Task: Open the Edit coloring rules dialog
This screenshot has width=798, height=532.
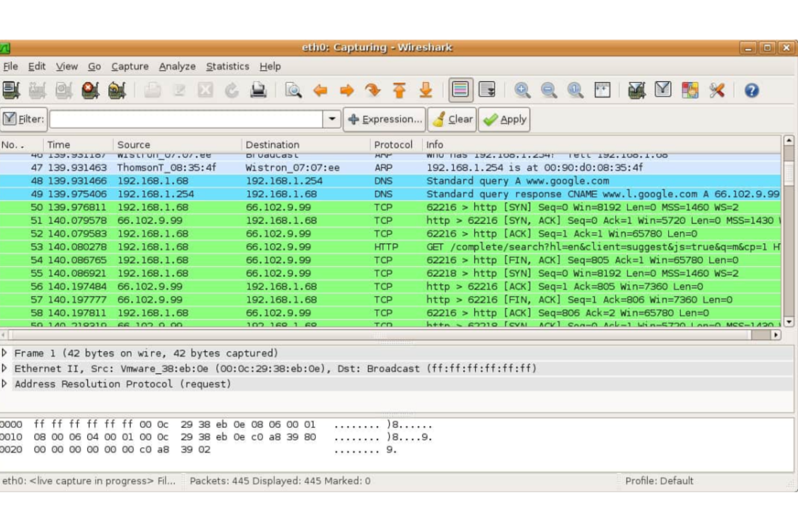Action: 690,90
